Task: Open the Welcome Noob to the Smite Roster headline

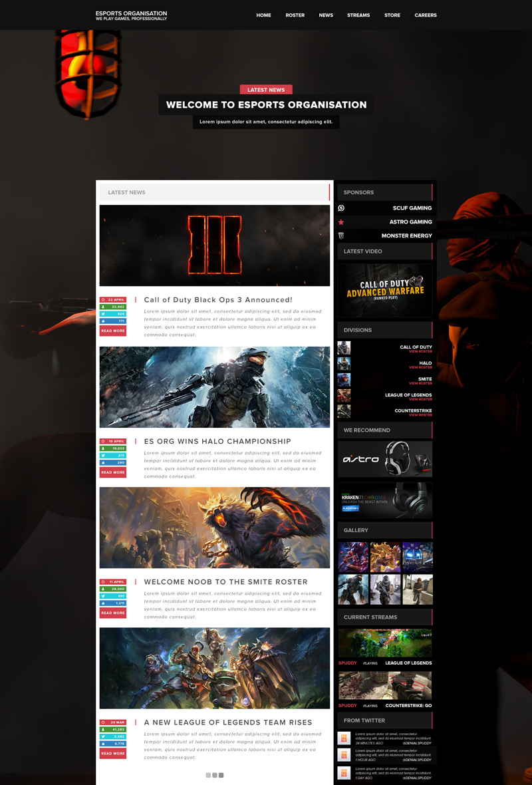Action: click(225, 581)
